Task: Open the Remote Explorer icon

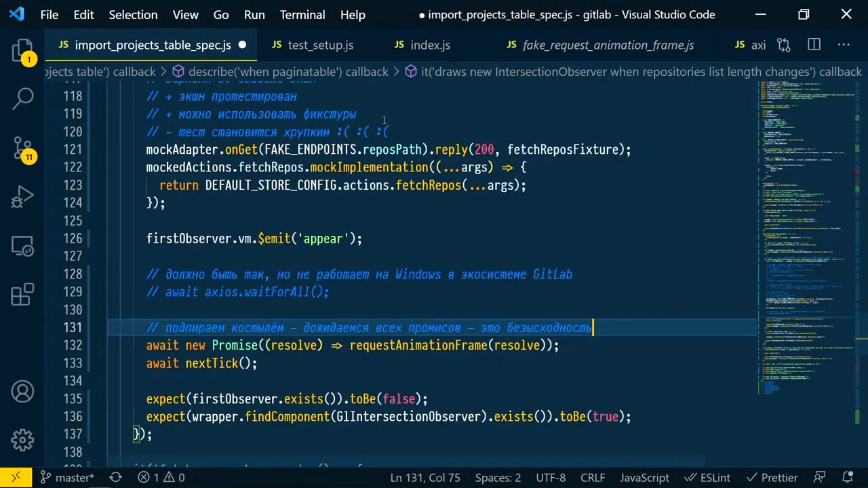Action: point(22,246)
